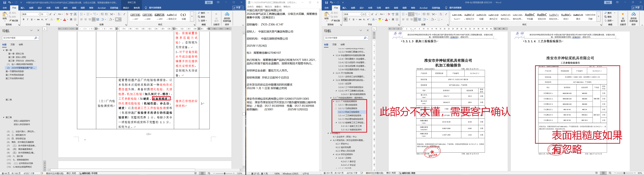Open 选择 dropdown in left Word ribbon
This screenshot has height=175, width=644.
pyautogui.click(x=203, y=21)
